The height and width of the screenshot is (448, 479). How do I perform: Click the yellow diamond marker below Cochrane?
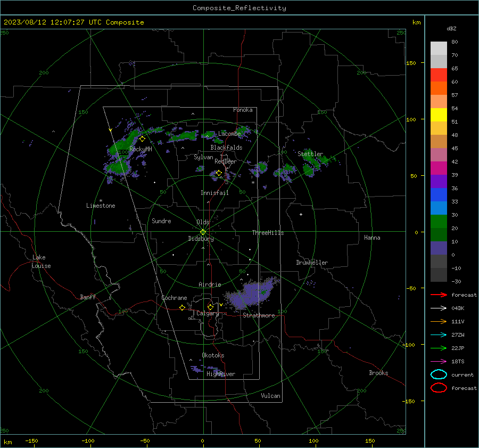point(183,307)
